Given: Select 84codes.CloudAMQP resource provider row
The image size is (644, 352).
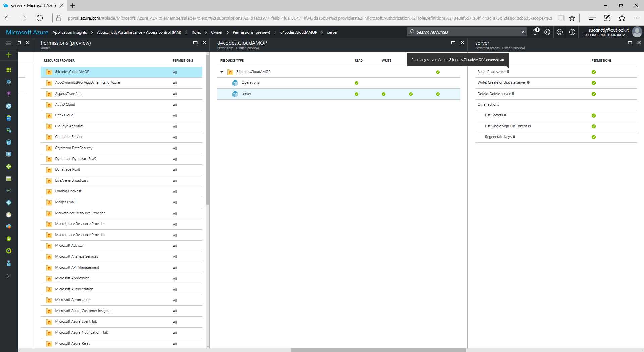Looking at the screenshot, I should point(121,72).
